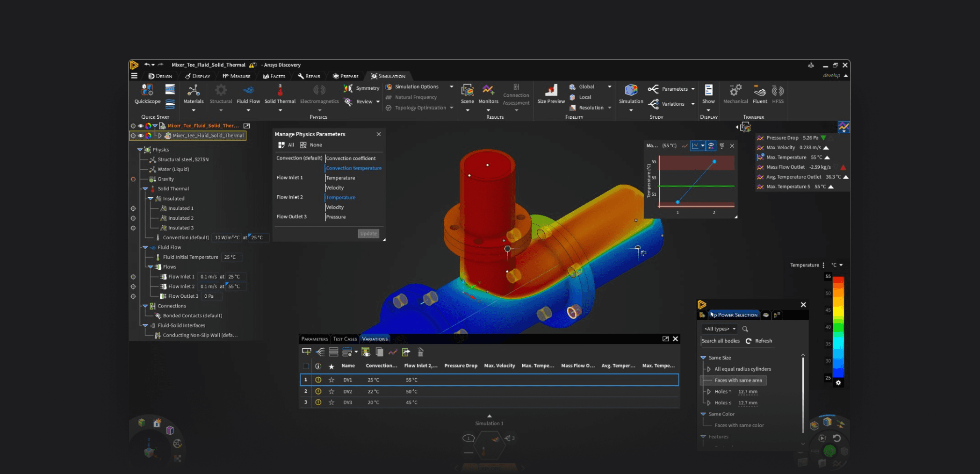Click the search icon in Power Selection
Image resolution: width=980 pixels, height=474 pixels.
click(745, 329)
